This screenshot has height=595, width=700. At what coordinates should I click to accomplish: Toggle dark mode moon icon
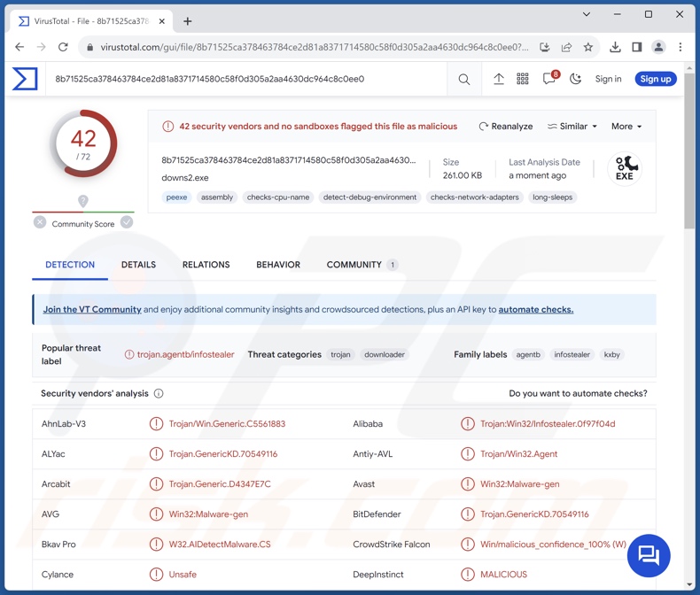(x=576, y=79)
